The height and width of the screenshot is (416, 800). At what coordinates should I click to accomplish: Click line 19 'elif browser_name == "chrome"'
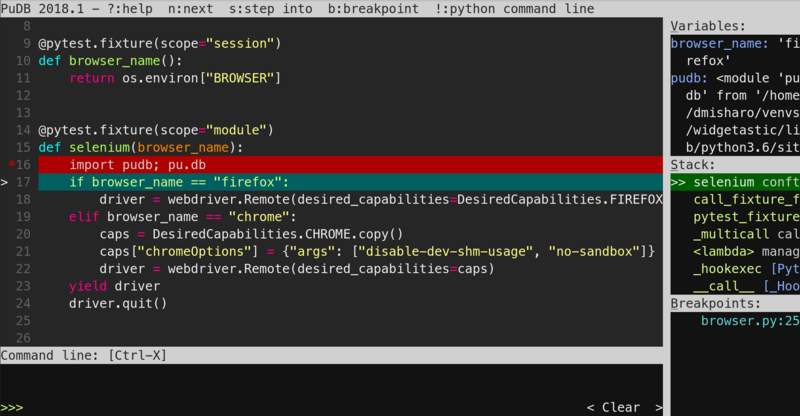point(183,217)
